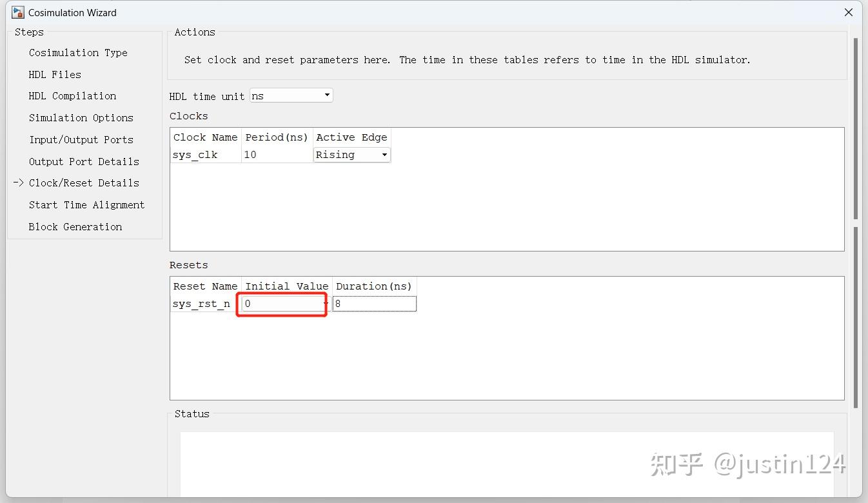Click the sys_clk Period value 10

click(277, 155)
